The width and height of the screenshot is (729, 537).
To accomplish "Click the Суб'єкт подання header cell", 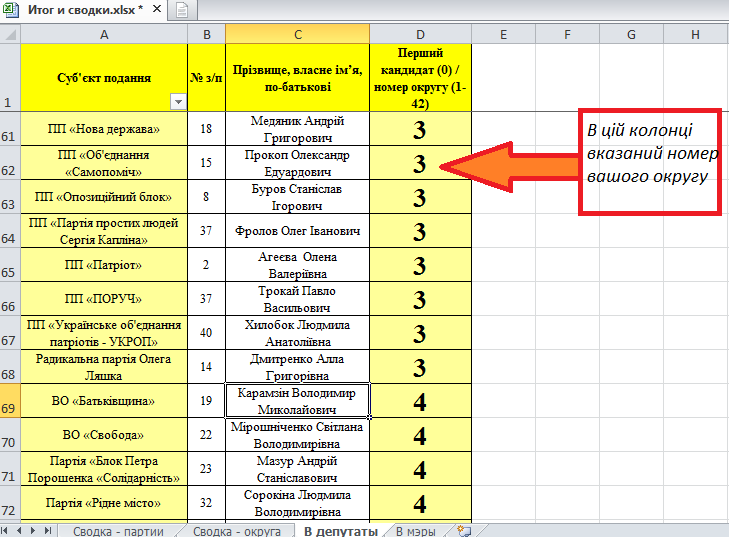I will (104, 78).
